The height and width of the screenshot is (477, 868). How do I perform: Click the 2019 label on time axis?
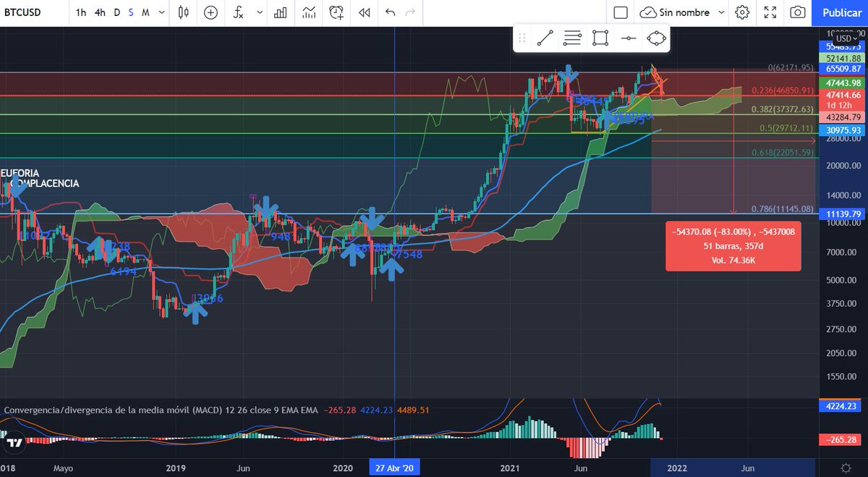(x=177, y=468)
